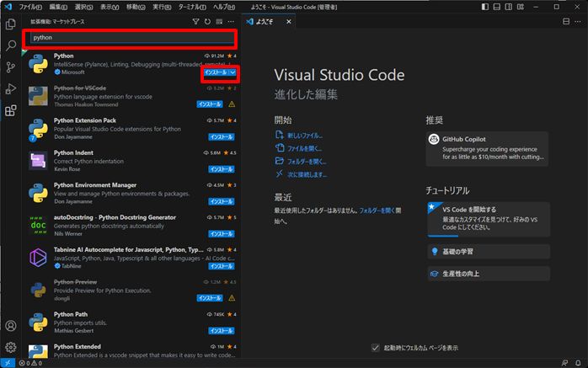Open notifications bell in status bar
Image resolution: width=588 pixels, height=368 pixels.
578,363
